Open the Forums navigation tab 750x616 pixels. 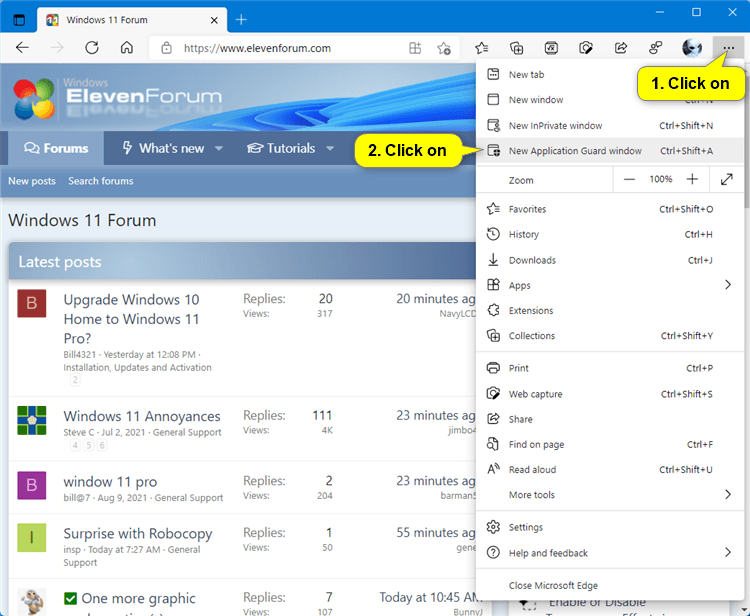pyautogui.click(x=56, y=148)
